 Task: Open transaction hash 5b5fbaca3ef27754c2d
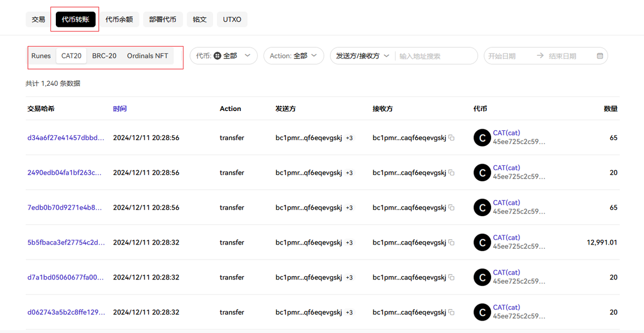click(x=66, y=242)
